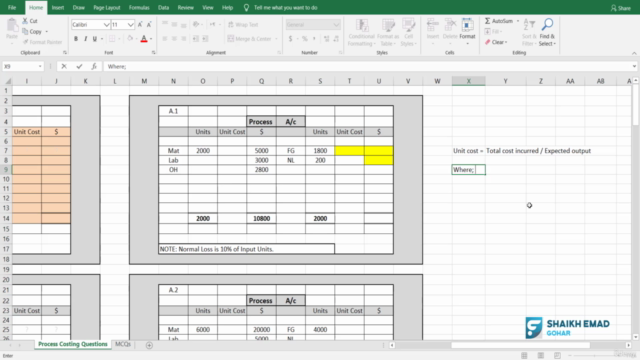The width and height of the screenshot is (640, 360).
Task: Confirm entry with the checkmark icon
Action: point(79,66)
